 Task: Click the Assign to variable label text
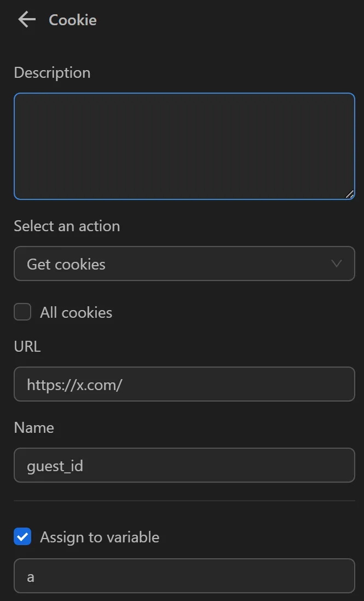click(99, 537)
